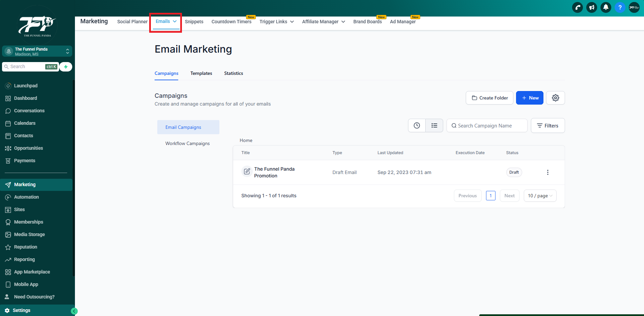Click the Create Folder button
The height and width of the screenshot is (316, 644).
(489, 98)
